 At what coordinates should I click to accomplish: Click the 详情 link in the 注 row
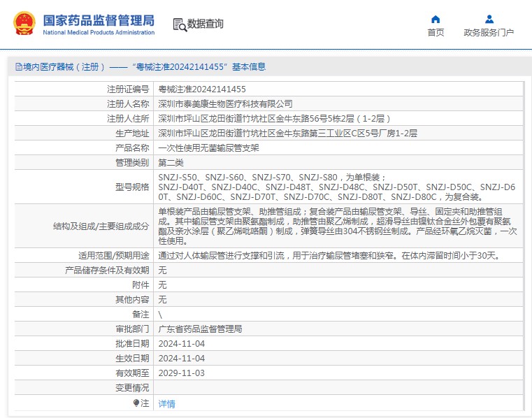tap(166, 404)
